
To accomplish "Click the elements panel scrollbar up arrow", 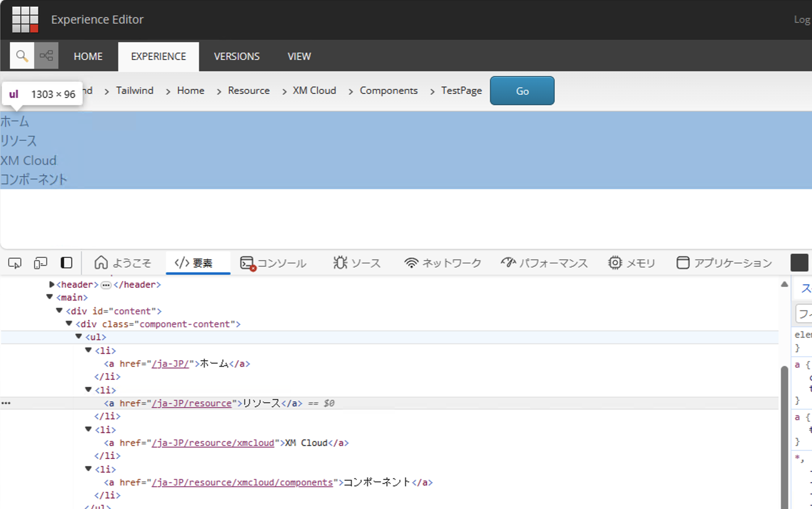I will tap(785, 284).
